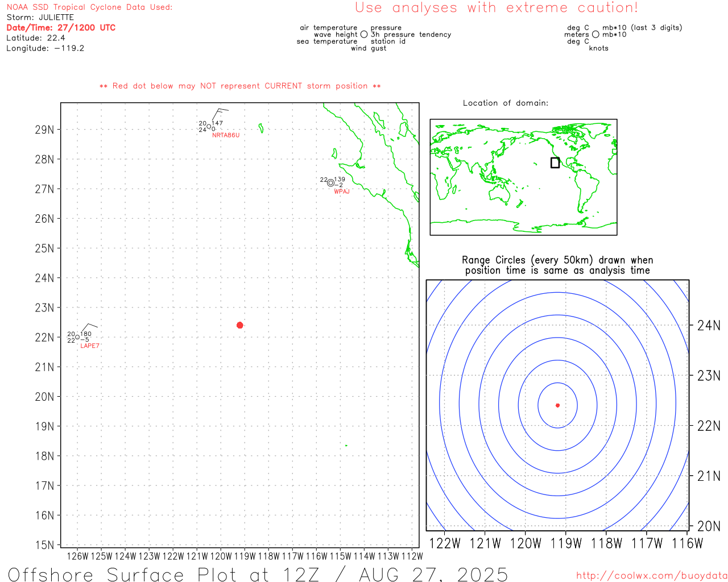Click the Date/Time 27/1200 UTC text
Viewport: 728px width, 582px height.
61,27
